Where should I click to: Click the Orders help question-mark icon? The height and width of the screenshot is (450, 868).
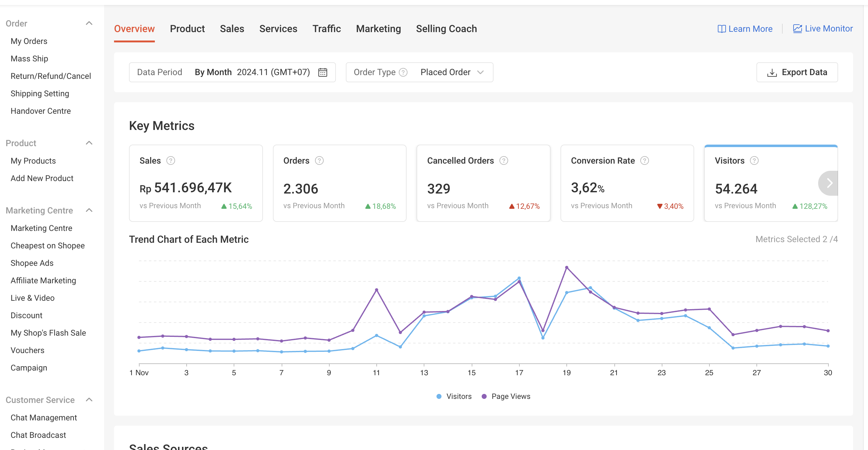click(319, 161)
